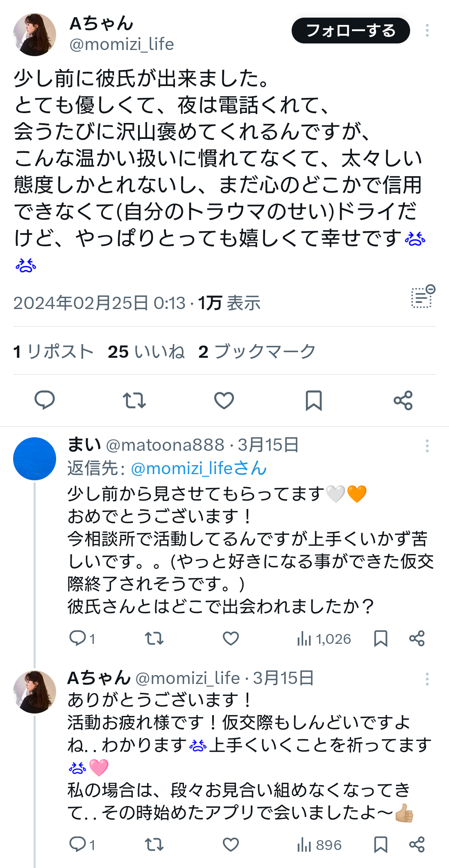449x868 pixels.
Task: Like まい's reply with the heart
Action: point(231,639)
